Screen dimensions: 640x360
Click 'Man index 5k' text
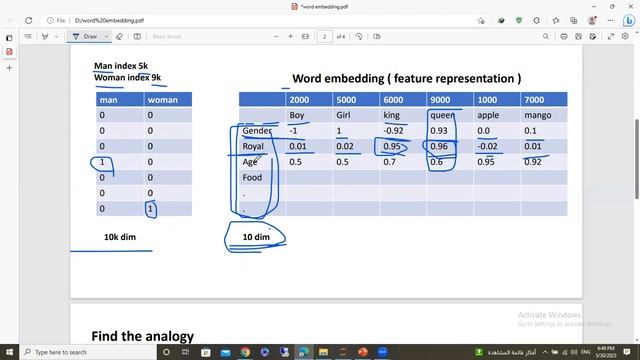coord(121,66)
